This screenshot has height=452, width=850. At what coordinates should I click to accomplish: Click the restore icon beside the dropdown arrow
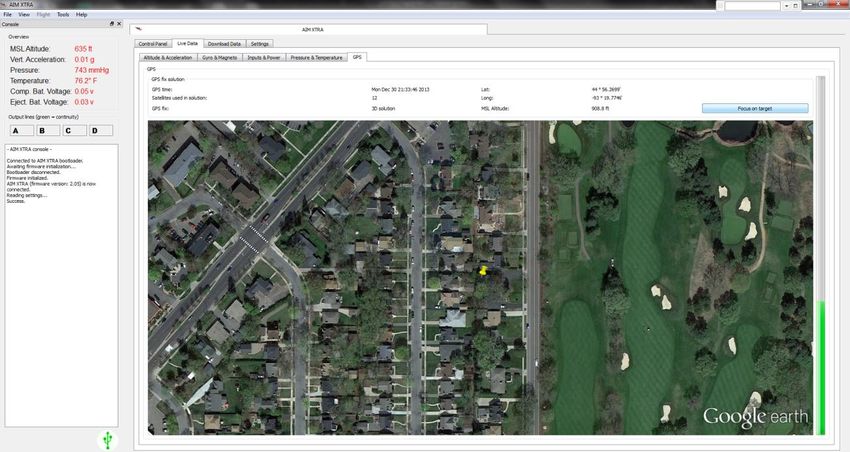tap(796, 5)
